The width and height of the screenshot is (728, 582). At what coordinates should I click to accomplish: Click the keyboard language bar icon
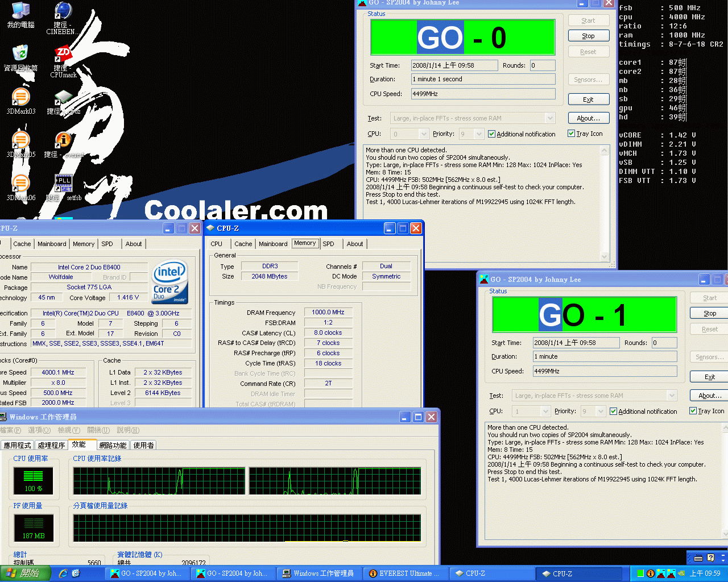tap(698, 558)
